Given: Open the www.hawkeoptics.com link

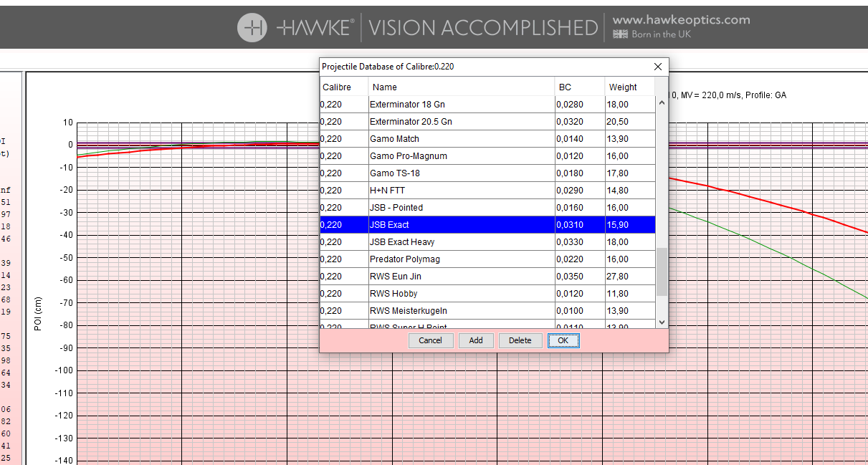Looking at the screenshot, I should point(681,20).
